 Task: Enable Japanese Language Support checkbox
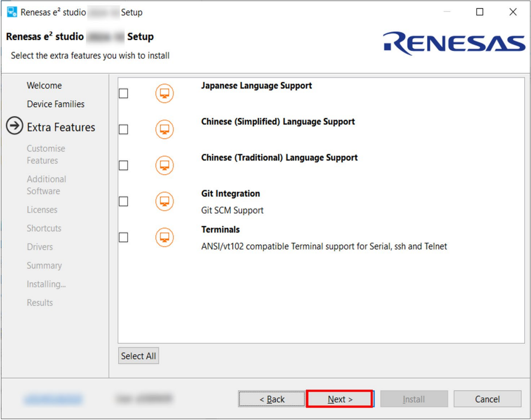click(123, 94)
